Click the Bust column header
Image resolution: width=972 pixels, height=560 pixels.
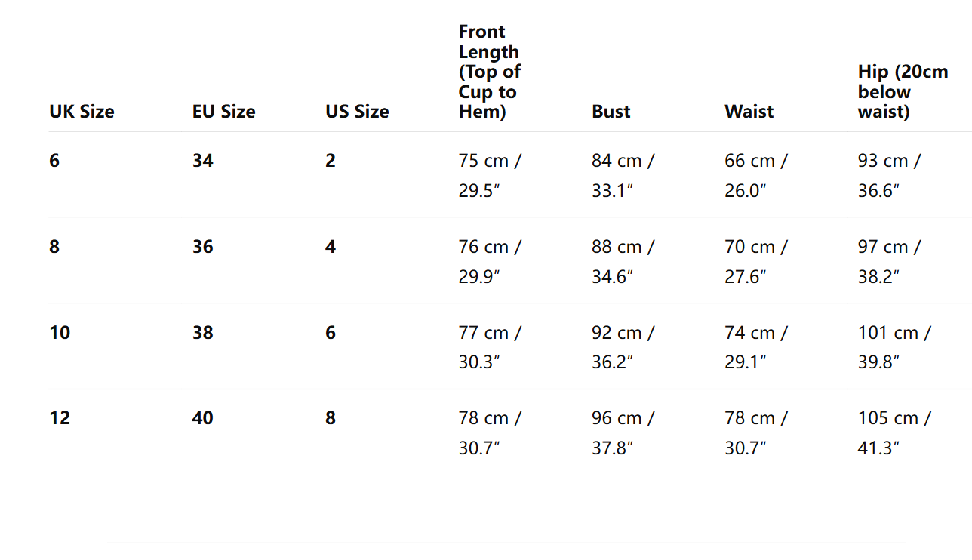(x=611, y=112)
